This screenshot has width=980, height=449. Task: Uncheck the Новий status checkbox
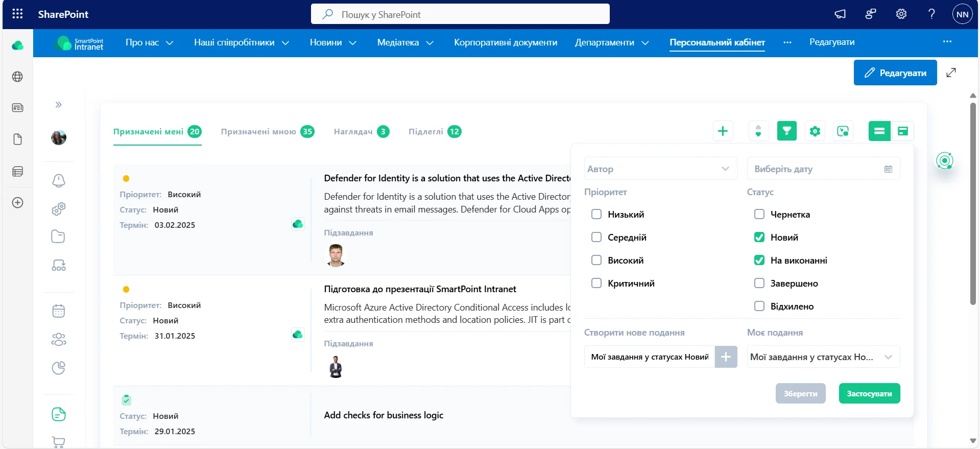pos(759,237)
